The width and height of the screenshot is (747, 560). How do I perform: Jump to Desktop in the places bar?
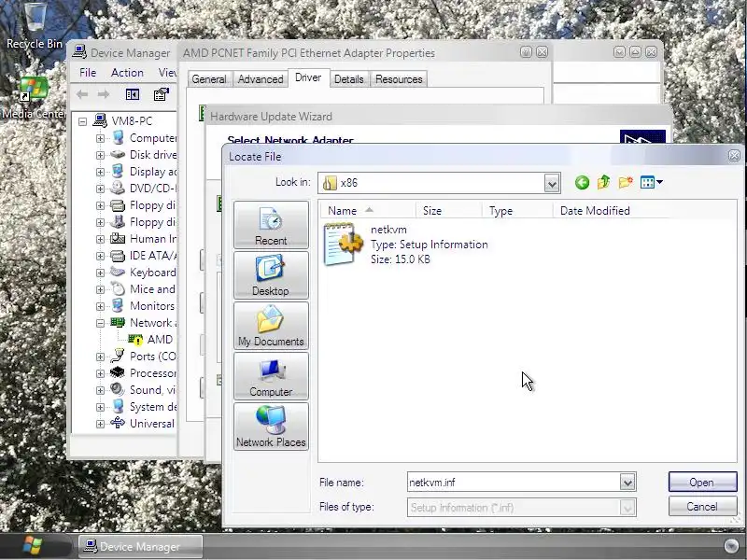point(271,275)
